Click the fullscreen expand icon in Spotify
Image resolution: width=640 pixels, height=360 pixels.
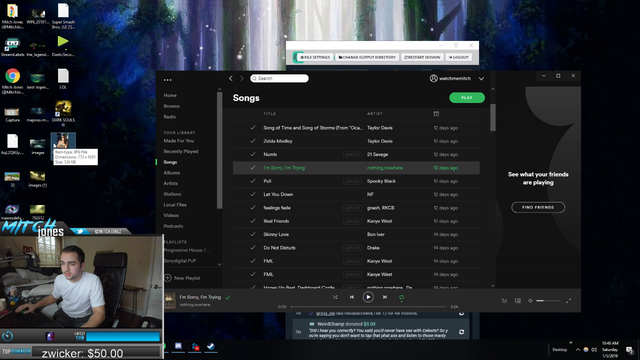click(x=568, y=301)
